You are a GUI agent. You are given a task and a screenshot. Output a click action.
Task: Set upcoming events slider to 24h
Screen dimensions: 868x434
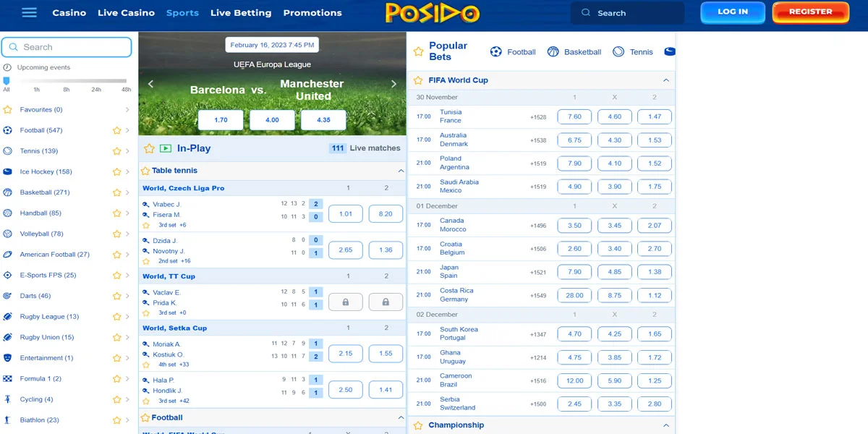(x=96, y=90)
